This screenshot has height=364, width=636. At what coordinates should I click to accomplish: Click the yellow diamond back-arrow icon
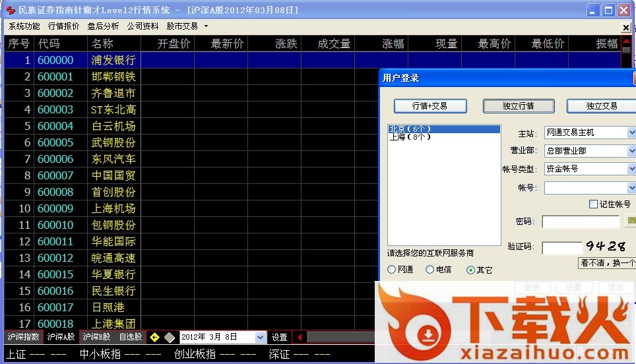154,338
